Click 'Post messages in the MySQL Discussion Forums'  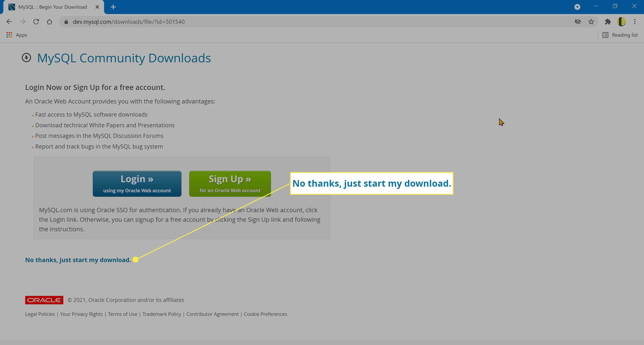99,136
